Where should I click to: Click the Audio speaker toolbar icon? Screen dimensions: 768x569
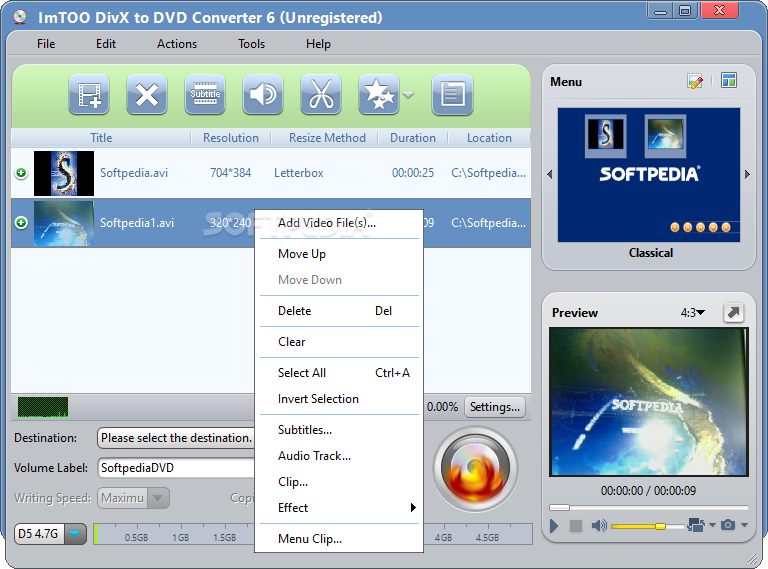263,95
